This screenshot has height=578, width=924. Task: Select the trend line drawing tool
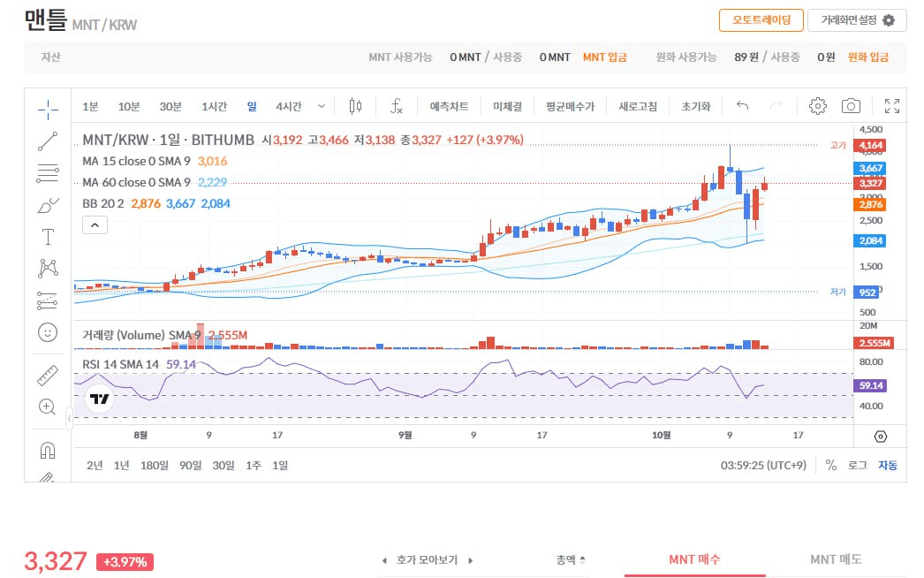coord(48,141)
